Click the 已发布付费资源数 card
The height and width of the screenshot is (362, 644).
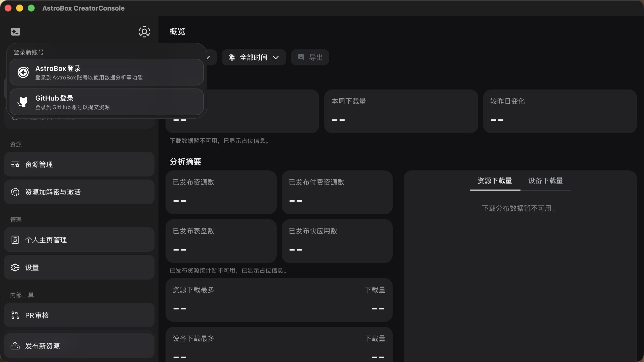pyautogui.click(x=337, y=192)
